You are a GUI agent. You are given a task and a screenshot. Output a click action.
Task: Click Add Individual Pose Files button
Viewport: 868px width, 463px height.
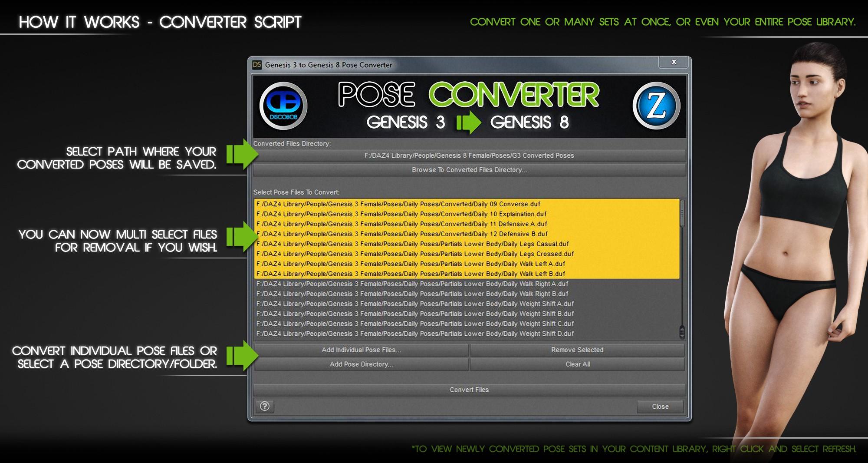click(361, 350)
